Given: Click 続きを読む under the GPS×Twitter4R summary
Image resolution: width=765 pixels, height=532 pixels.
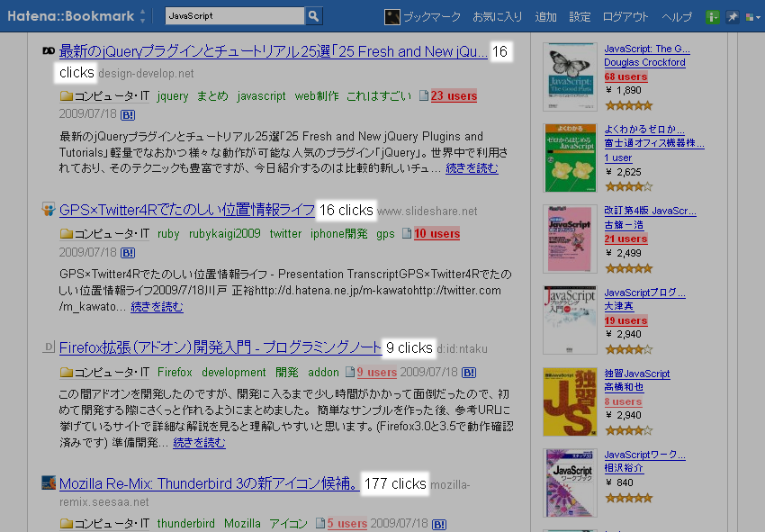Looking at the screenshot, I should coord(157,307).
